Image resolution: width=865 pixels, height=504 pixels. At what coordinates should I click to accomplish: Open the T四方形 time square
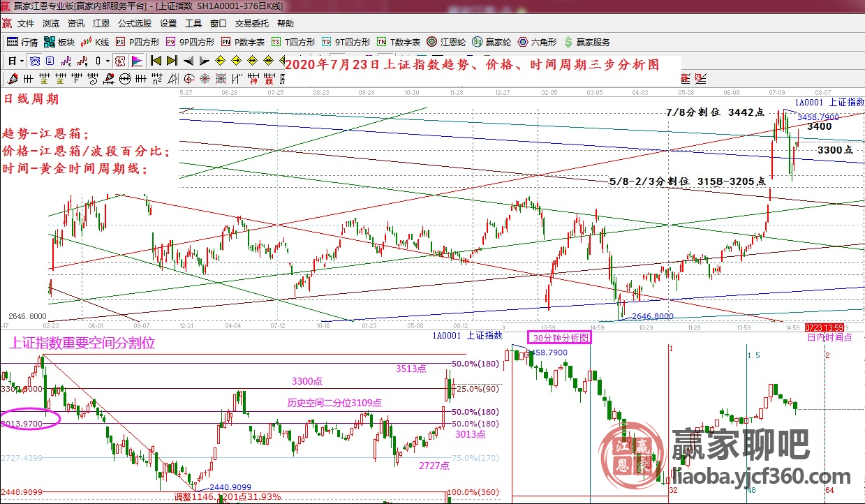pyautogui.click(x=293, y=42)
